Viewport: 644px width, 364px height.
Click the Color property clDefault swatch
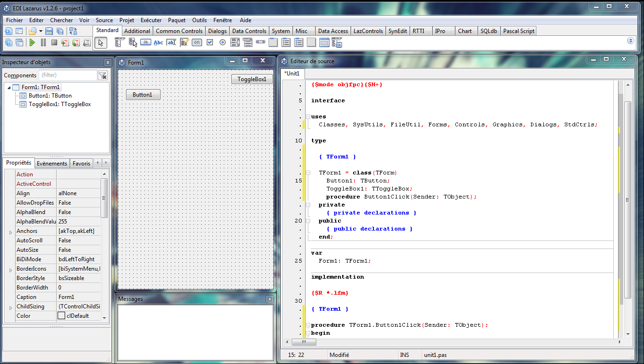point(61,316)
